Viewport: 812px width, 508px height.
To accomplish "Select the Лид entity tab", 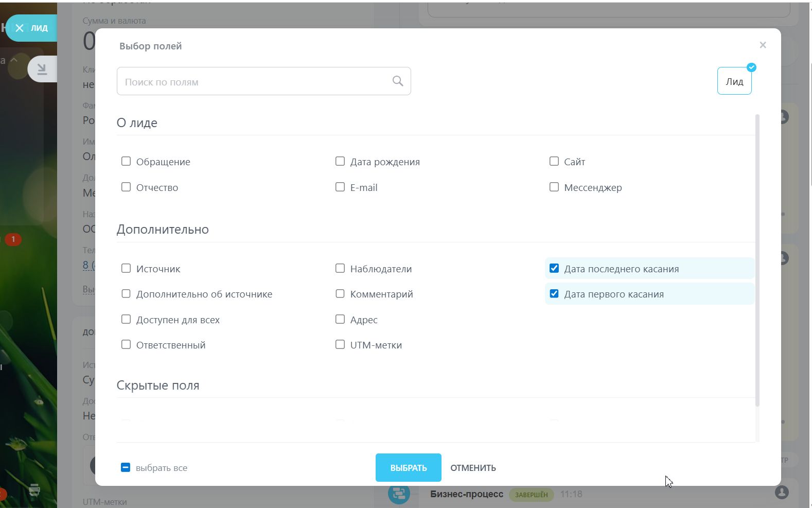I will (x=734, y=81).
